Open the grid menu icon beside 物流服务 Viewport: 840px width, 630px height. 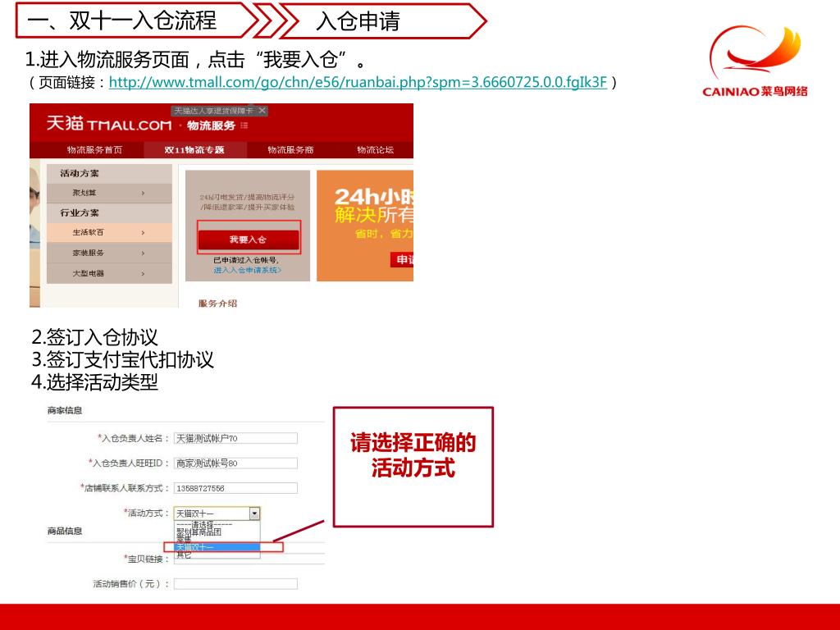244,126
